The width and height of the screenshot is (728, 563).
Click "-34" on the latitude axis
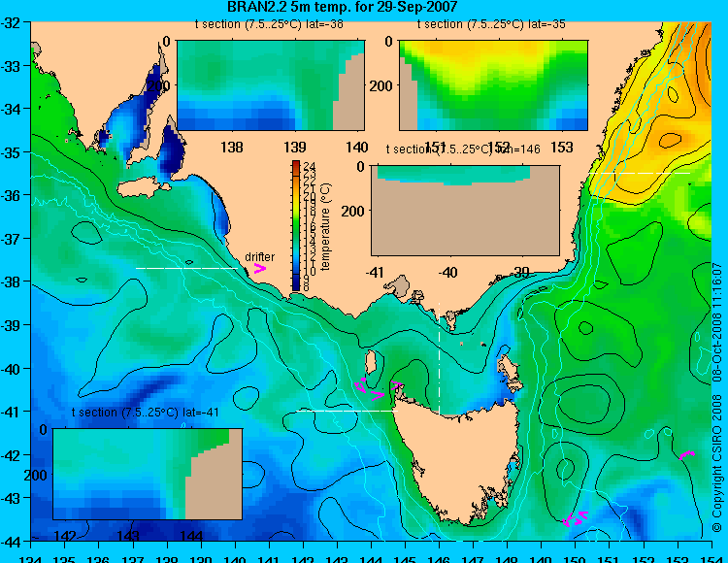11,109
